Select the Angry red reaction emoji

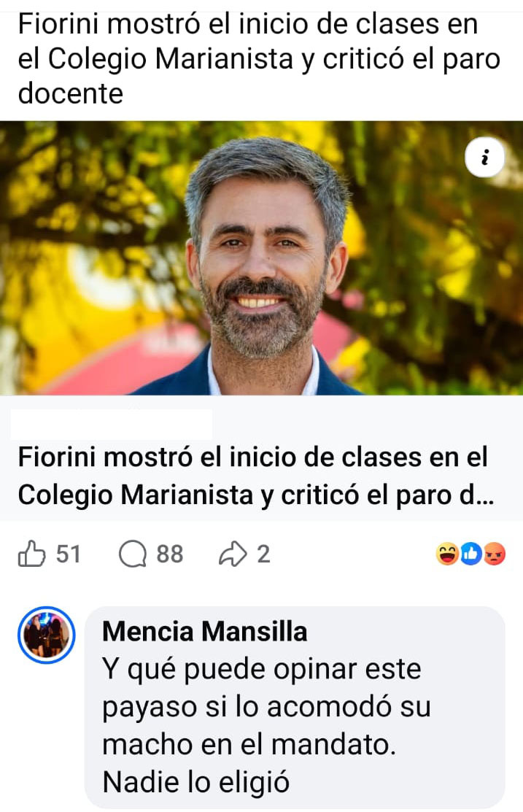point(494,554)
